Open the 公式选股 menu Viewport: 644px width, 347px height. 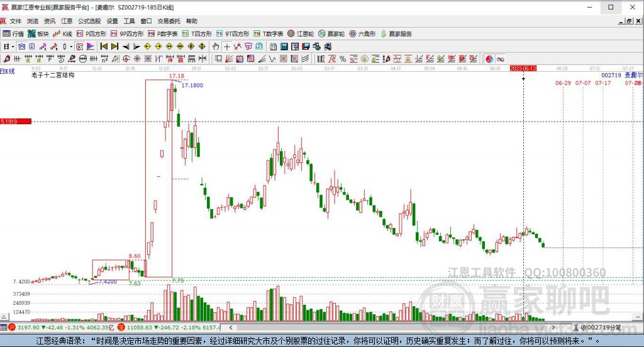89,21
